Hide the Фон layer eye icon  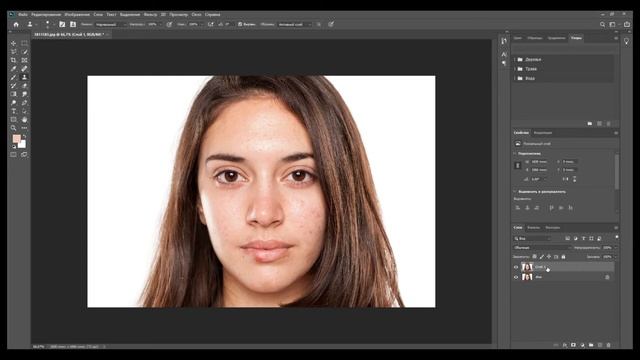point(516,277)
